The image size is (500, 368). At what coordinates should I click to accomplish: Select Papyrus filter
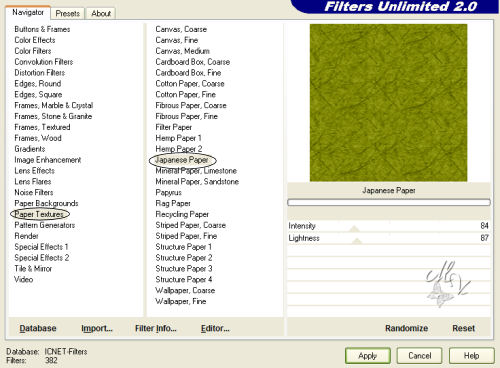[169, 192]
